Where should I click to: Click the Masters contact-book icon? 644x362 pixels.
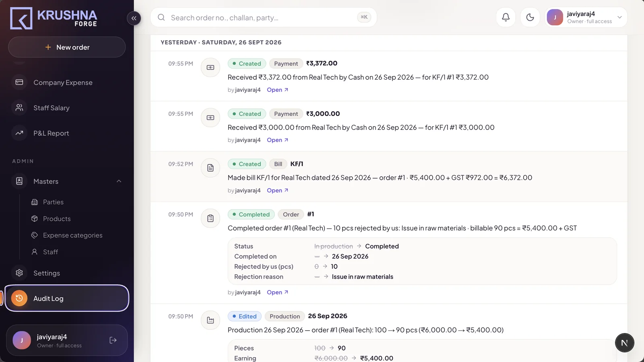click(x=19, y=181)
